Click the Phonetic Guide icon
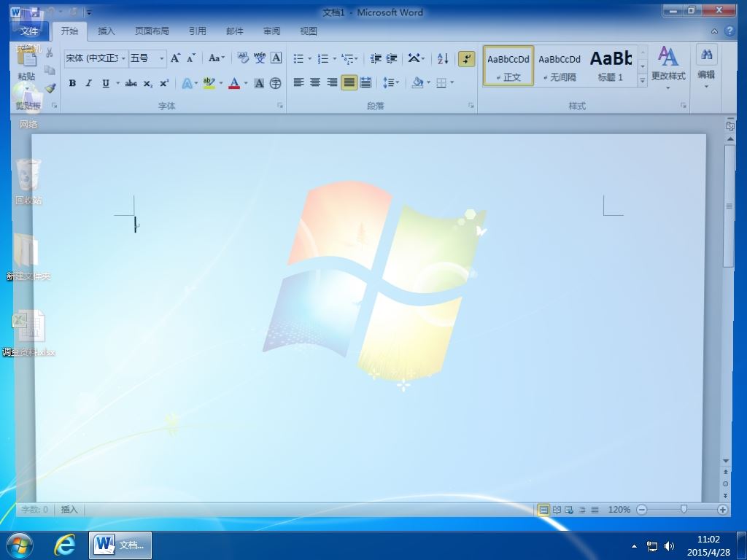Image resolution: width=747 pixels, height=560 pixels. (260, 58)
